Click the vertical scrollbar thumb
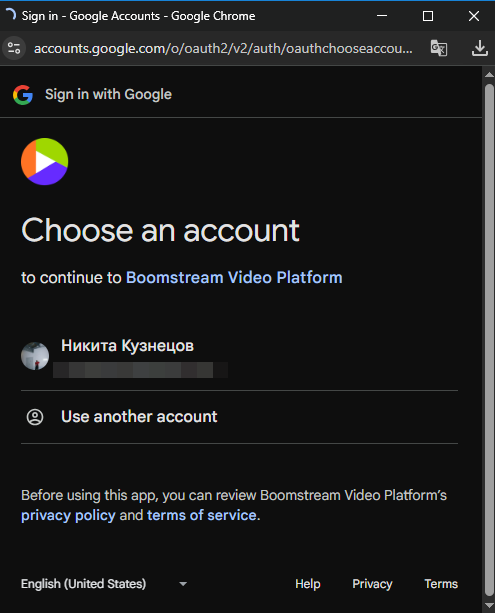495x613 pixels. click(489, 339)
